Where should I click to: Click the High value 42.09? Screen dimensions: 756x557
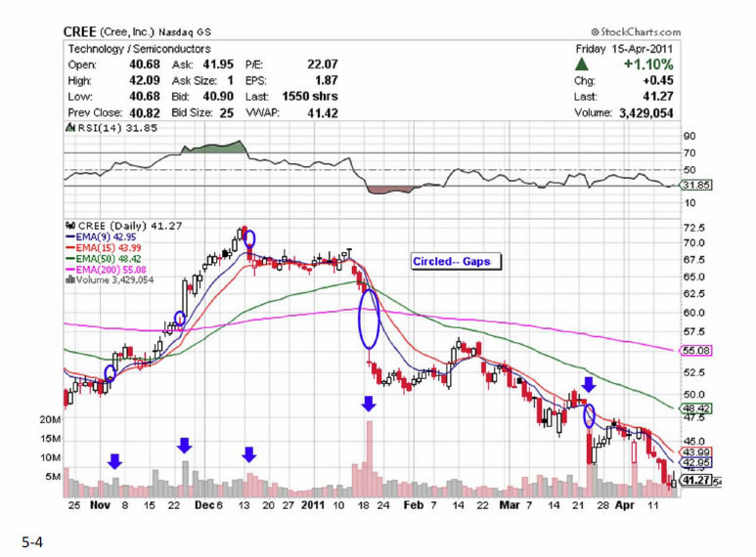(144, 80)
